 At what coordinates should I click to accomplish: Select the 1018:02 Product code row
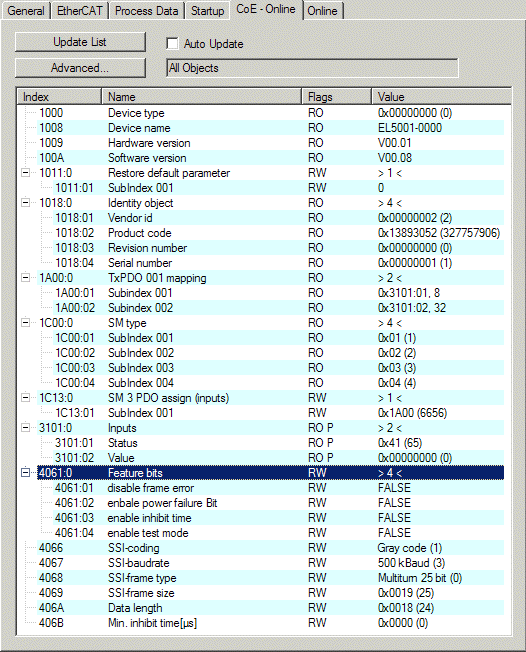click(279, 232)
